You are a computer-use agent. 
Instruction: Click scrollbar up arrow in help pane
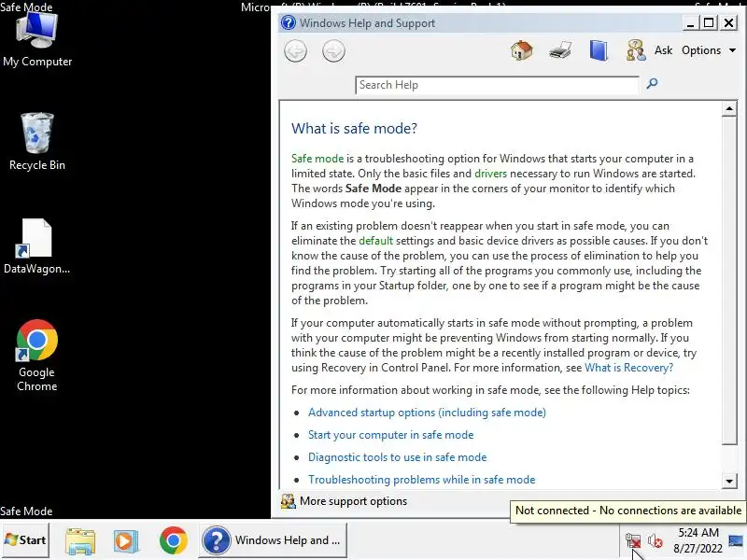click(729, 108)
